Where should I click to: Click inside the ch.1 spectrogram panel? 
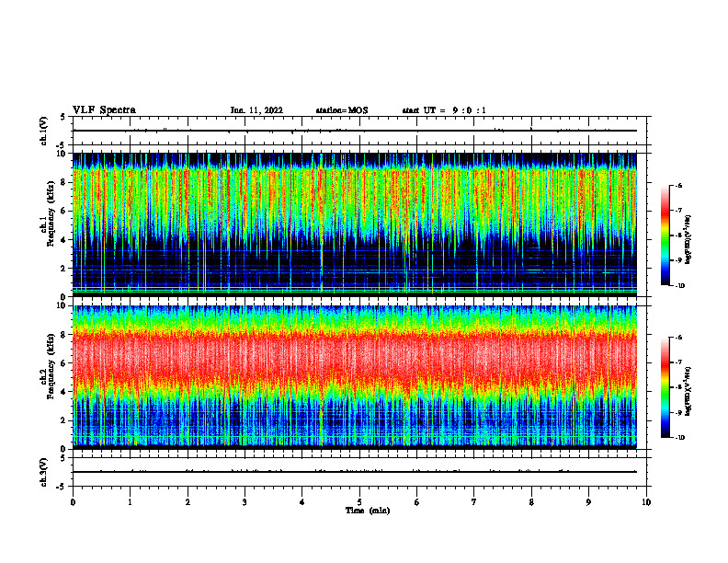[x=355, y=224]
